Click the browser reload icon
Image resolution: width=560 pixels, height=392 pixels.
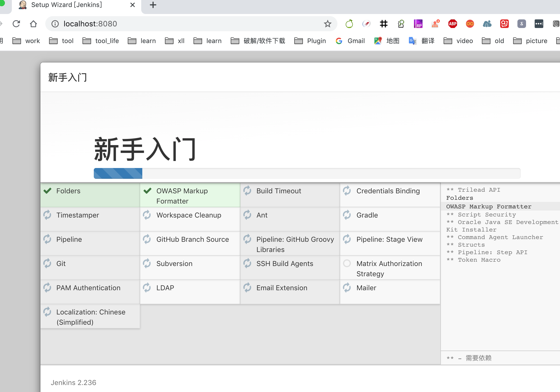[x=16, y=24]
